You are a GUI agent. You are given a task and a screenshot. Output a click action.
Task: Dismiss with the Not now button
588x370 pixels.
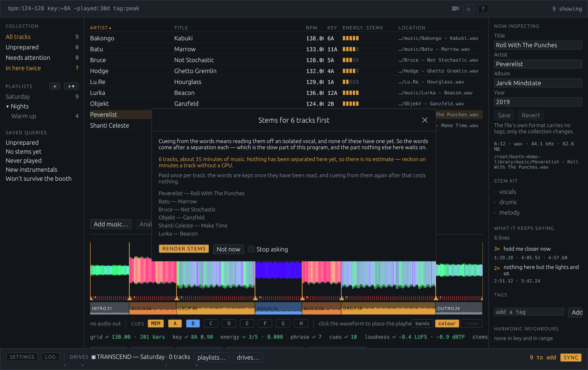(x=228, y=249)
